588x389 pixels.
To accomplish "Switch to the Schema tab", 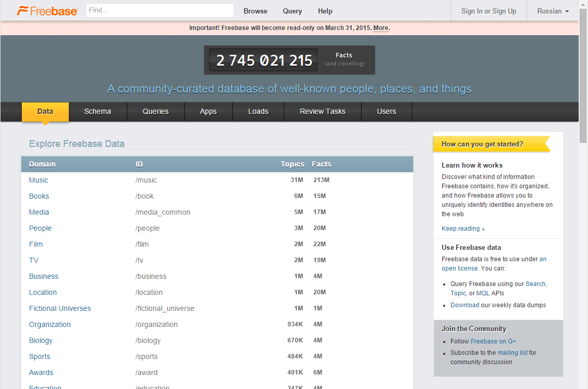I will 98,111.
